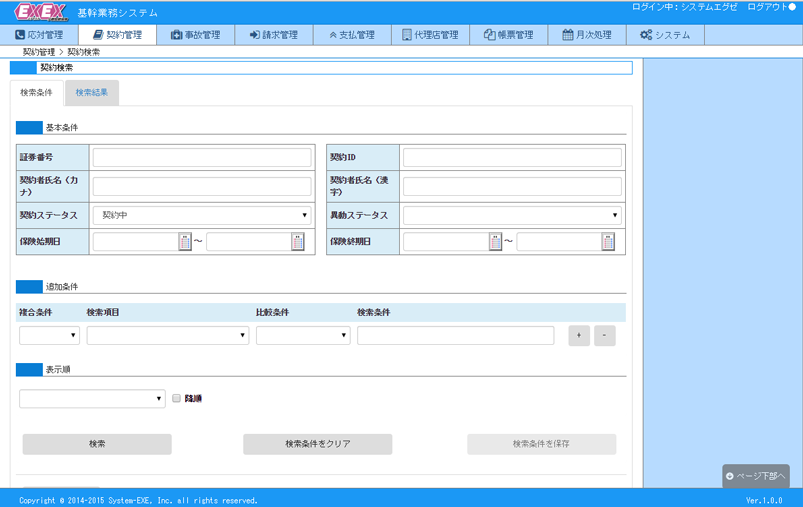Click plus button to add condition row
This screenshot has height=507, width=803.
click(x=579, y=336)
